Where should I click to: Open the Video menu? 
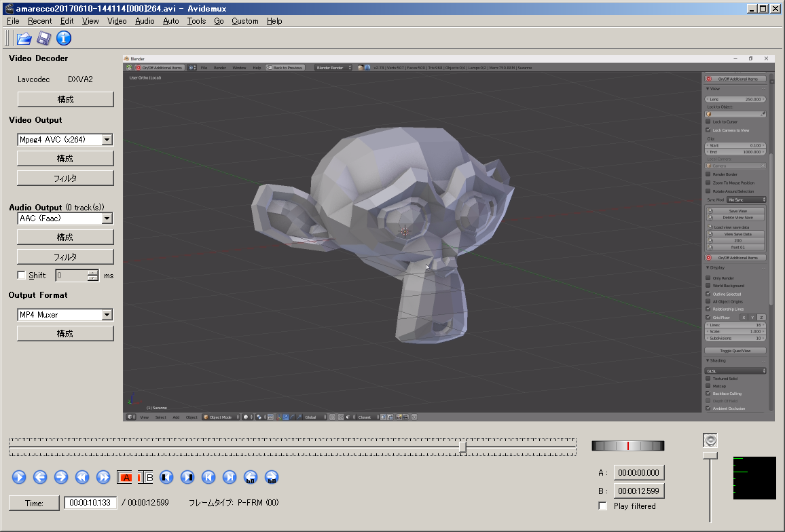[117, 21]
